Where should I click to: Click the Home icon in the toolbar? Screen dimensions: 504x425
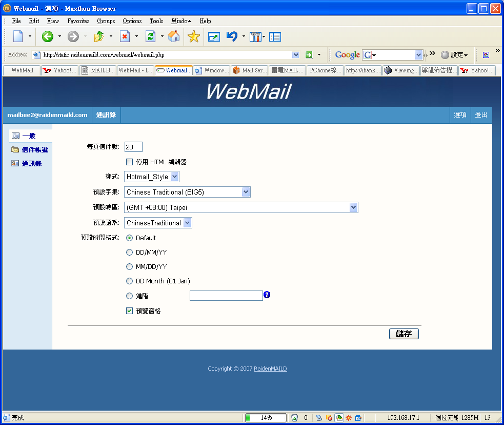pos(174,36)
